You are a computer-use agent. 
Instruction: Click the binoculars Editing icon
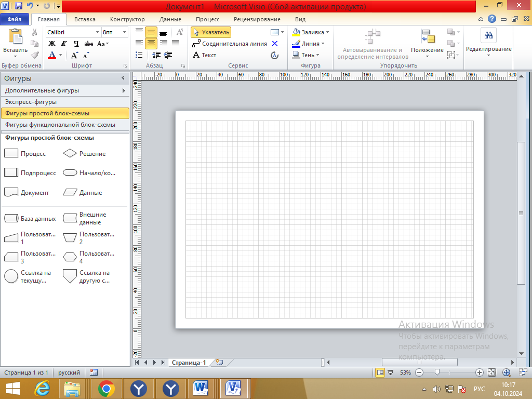[488, 35]
